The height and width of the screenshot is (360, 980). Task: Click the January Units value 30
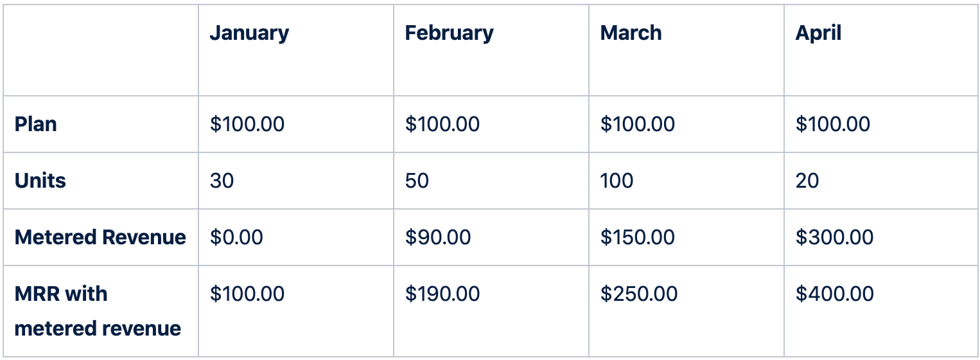[x=222, y=181]
